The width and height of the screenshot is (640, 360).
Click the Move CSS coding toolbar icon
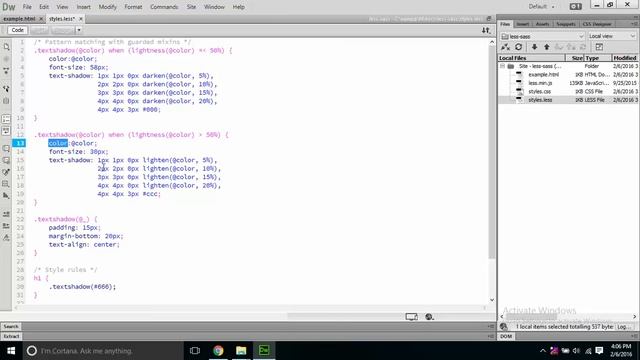[x=6, y=196]
